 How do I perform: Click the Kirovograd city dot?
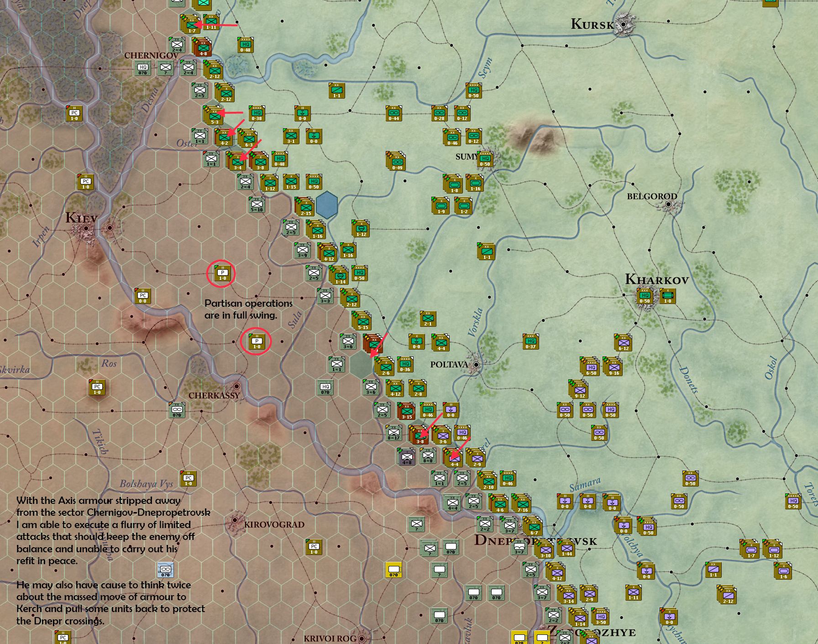235,520
